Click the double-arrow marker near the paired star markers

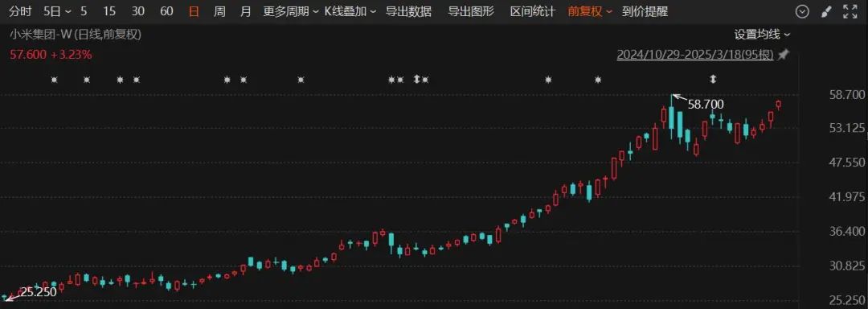[x=417, y=80]
